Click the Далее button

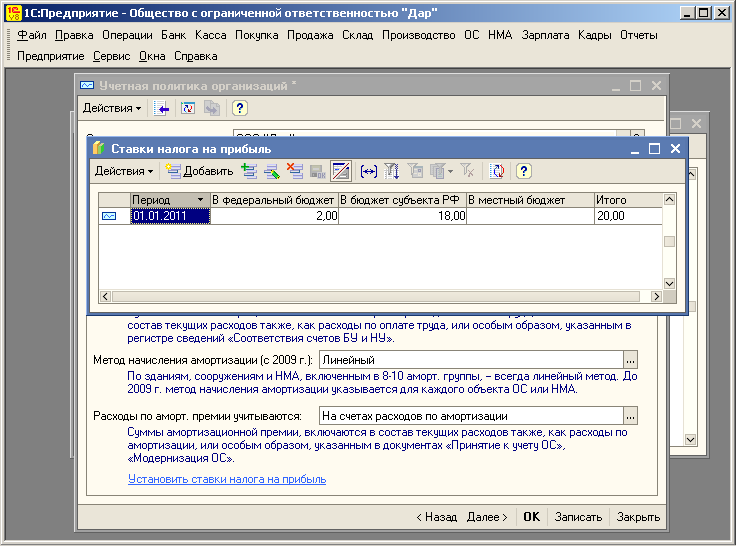(488, 517)
